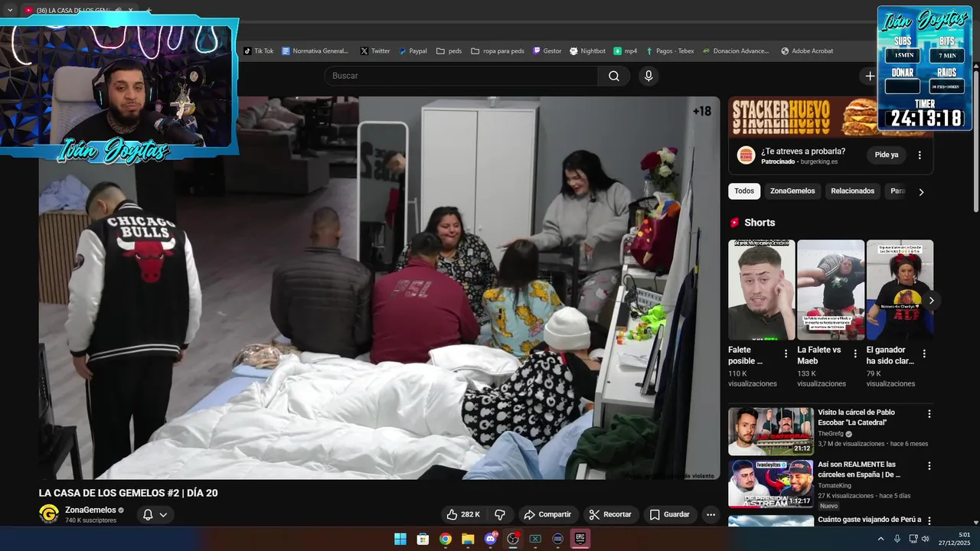This screenshot has width=980, height=551.
Task: Open Falete posible short thumbnail
Action: tap(762, 290)
